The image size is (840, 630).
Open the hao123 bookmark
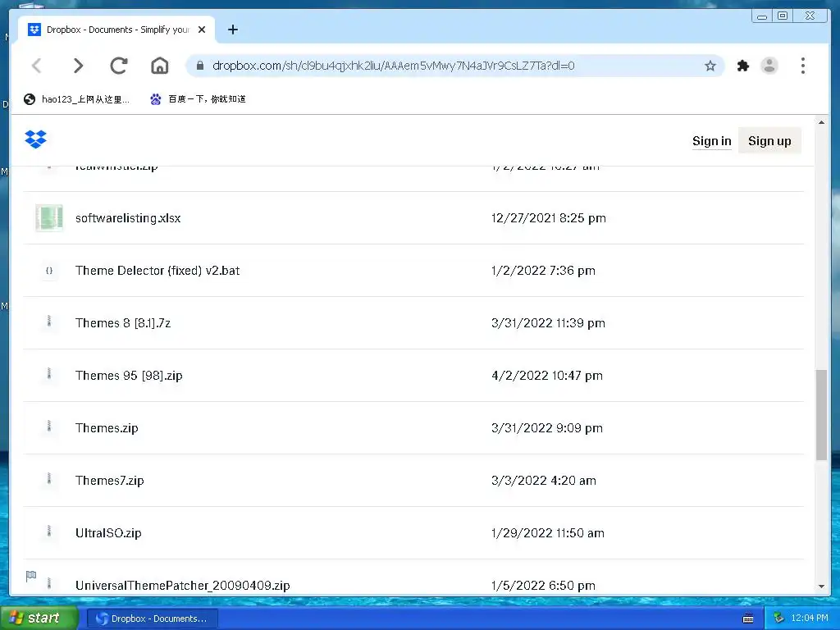pos(76,99)
